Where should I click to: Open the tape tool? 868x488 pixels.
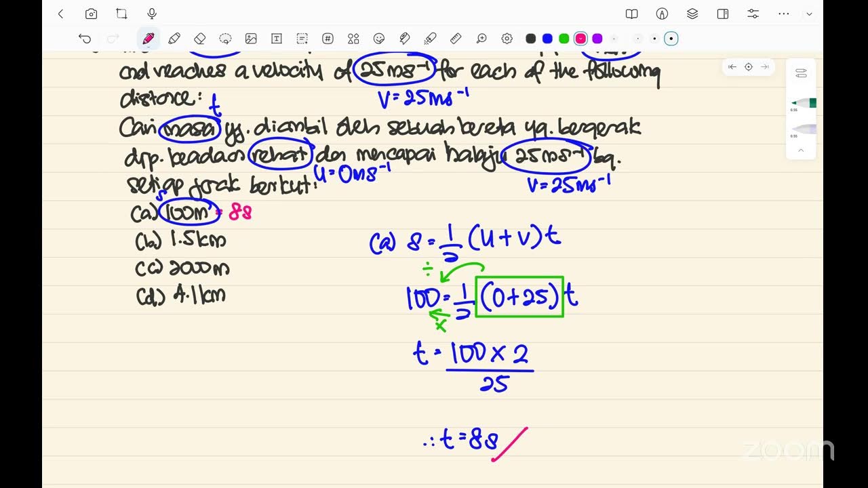click(405, 39)
